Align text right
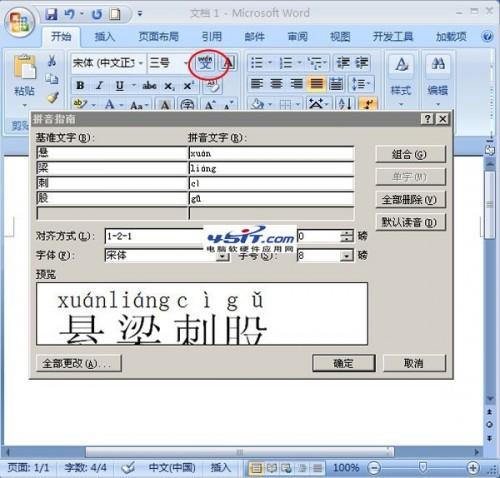The height and width of the screenshot is (478, 500). click(x=296, y=83)
